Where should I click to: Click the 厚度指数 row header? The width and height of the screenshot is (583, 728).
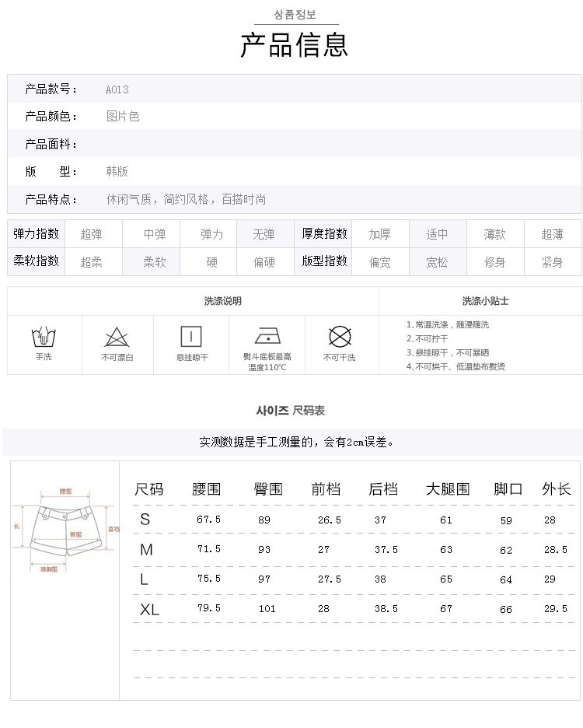(324, 233)
